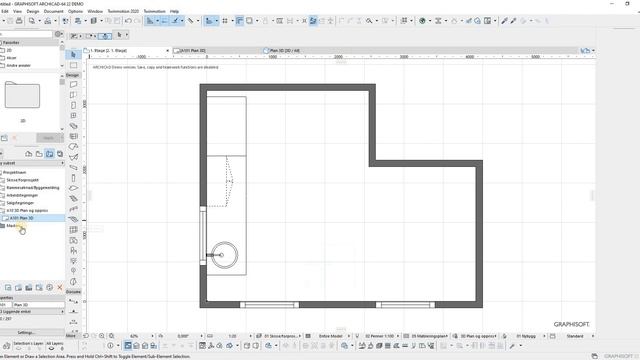This screenshot has width=640, height=360.
Task: Select the Measure ruler tool in toolbar
Action: tap(190, 20)
